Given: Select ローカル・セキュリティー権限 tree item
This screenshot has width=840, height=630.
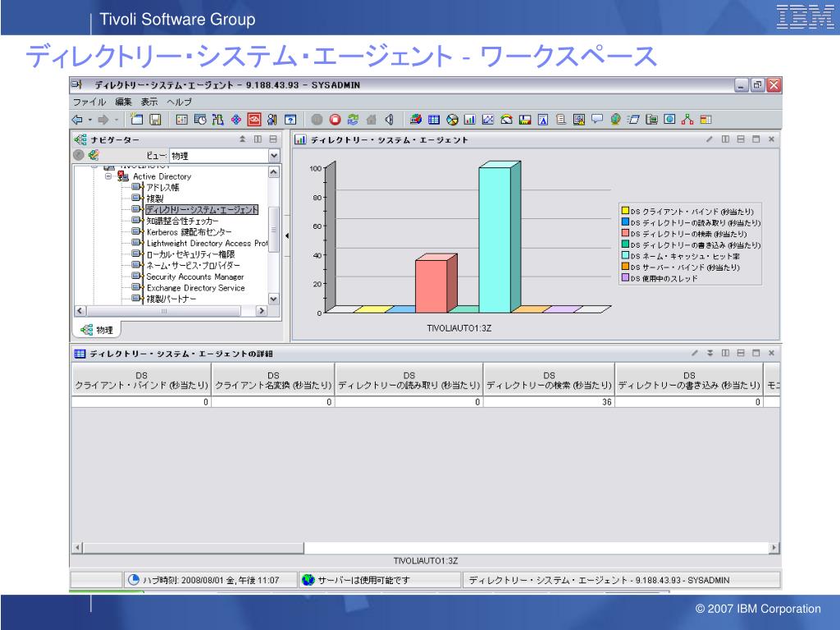Looking at the screenshot, I should coord(190,254).
